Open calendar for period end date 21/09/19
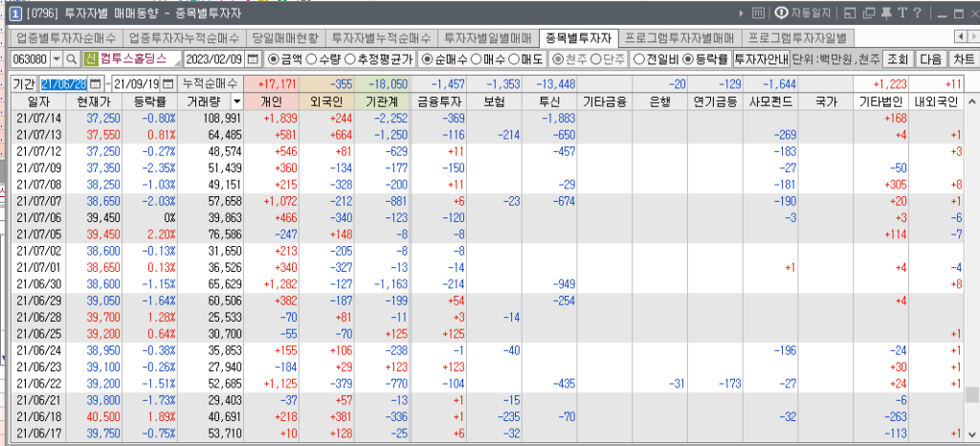 (x=168, y=83)
